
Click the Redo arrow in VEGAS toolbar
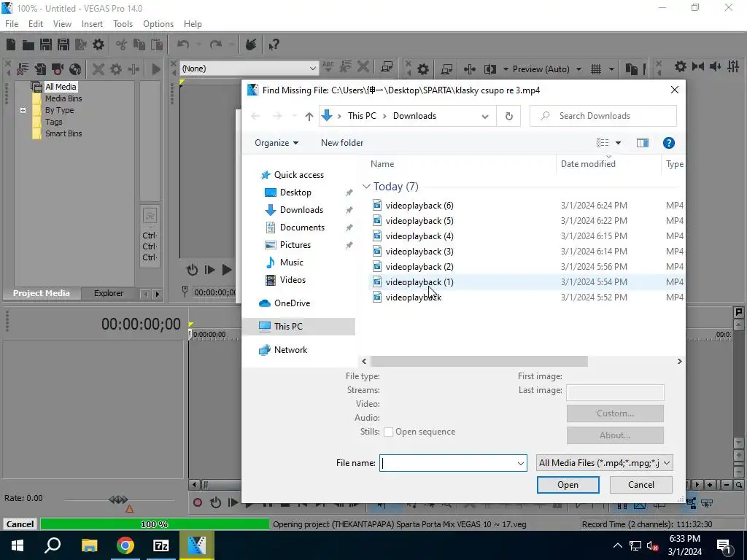[215, 44]
